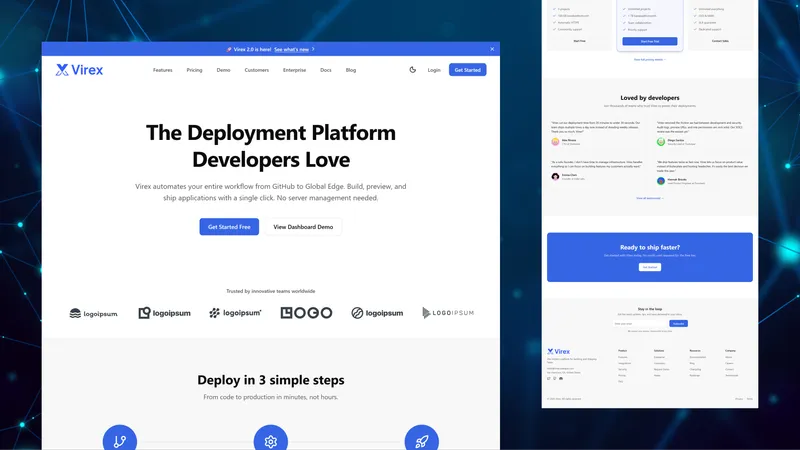Open the Docs navigation link

tap(326, 70)
